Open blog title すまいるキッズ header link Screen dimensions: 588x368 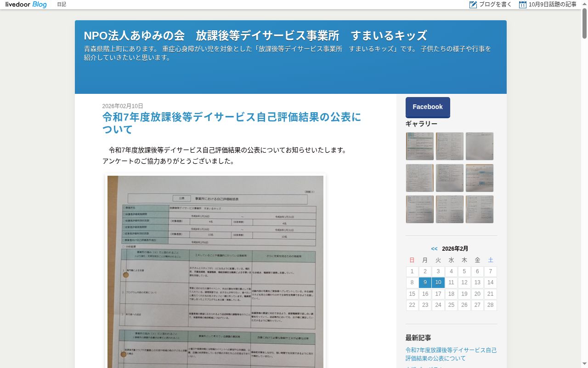255,35
